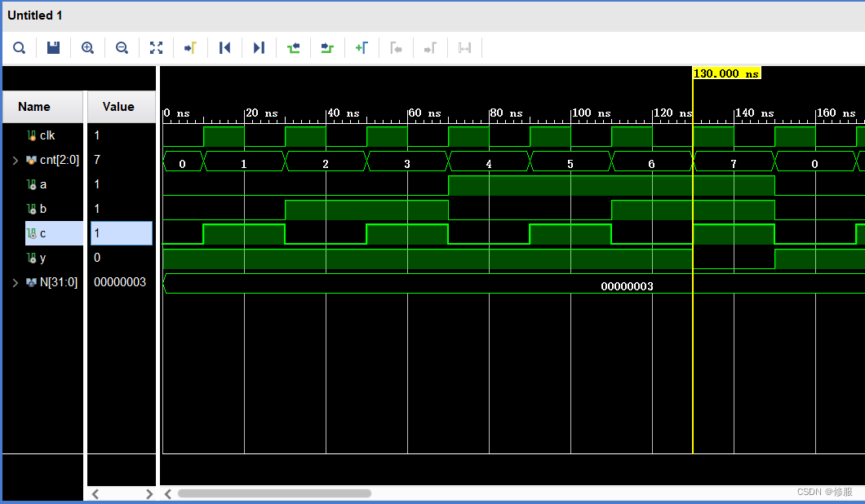Go to previous transition
This screenshot has height=504, width=865.
pos(293,48)
